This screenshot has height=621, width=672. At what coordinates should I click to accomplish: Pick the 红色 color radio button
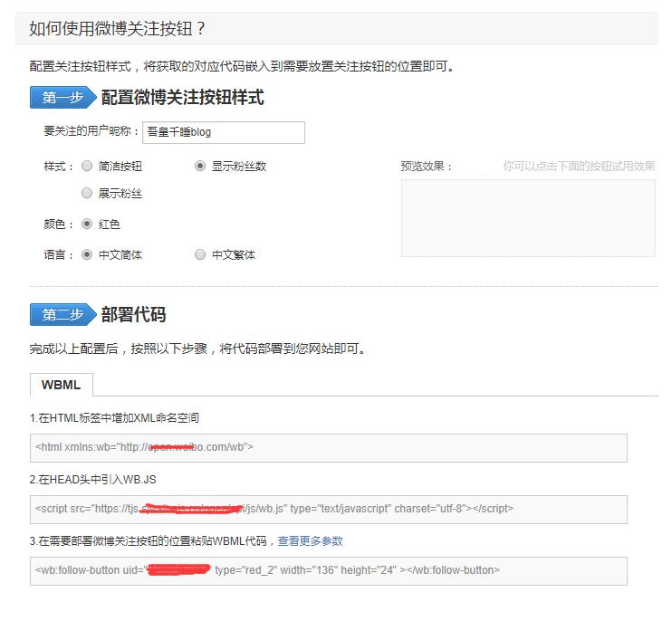(x=87, y=225)
